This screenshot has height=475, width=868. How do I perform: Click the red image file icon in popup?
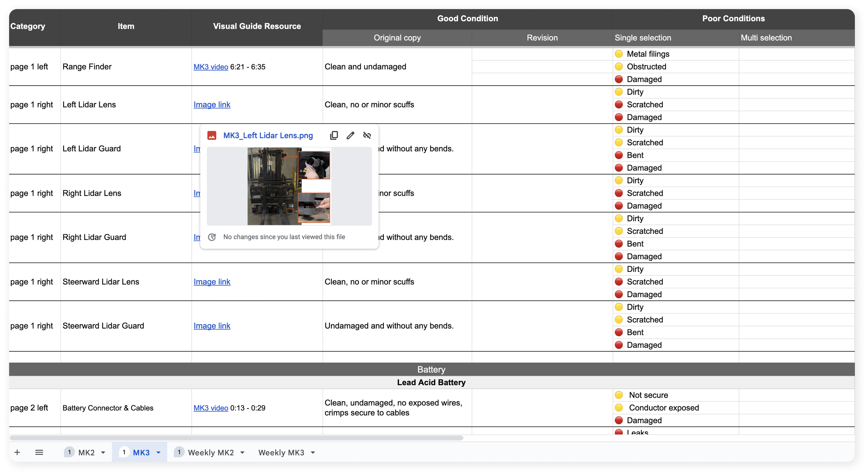click(x=212, y=135)
